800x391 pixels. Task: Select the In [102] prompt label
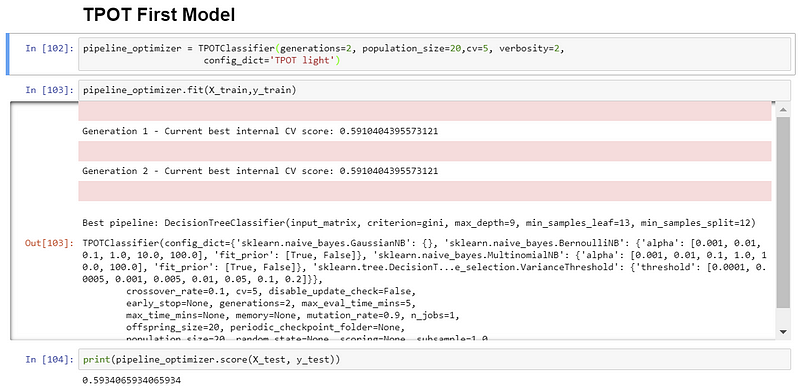[49, 48]
